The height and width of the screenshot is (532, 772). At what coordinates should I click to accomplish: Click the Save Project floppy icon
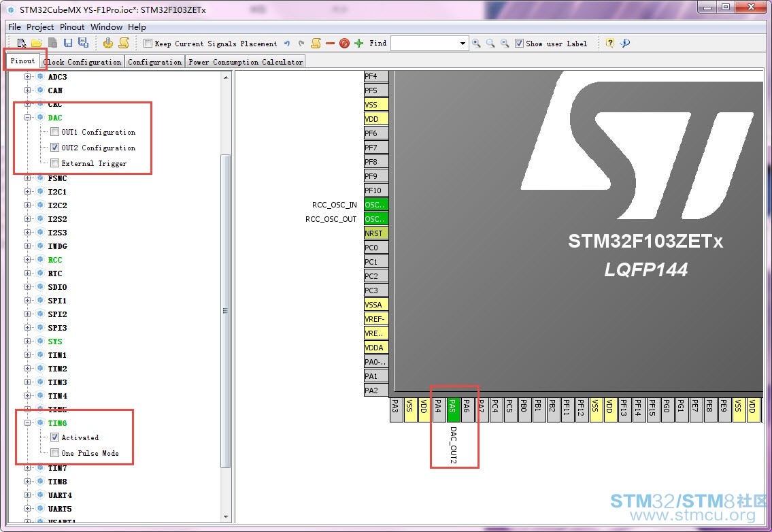click(68, 44)
